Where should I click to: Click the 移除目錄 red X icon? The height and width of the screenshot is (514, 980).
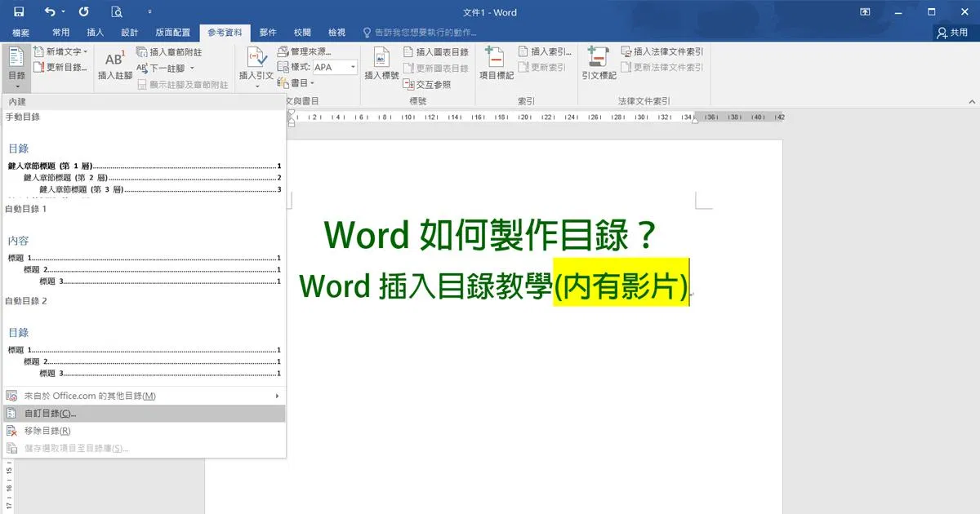[x=11, y=431]
